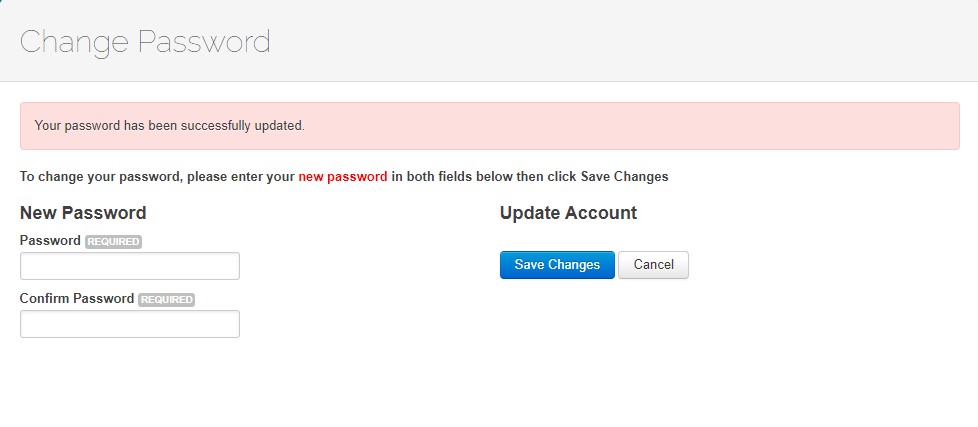Screen dimensions: 978x427
Task: Click the REQUIRED badge beside Password label
Action: pos(113,242)
